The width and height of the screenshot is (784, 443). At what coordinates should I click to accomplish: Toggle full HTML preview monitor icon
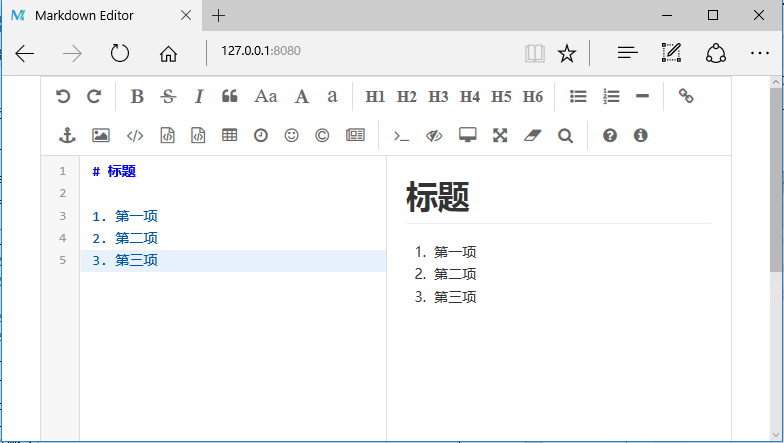(x=467, y=135)
